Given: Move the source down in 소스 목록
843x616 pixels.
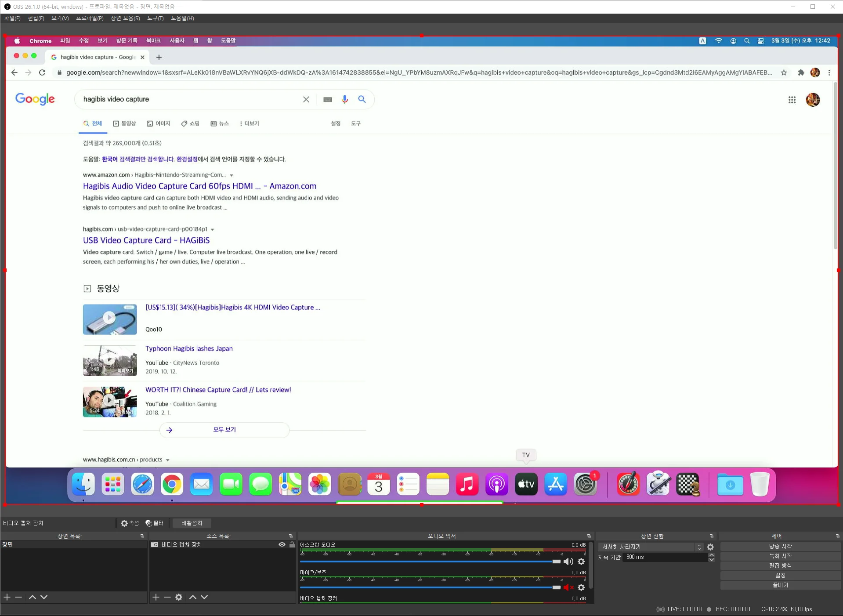Looking at the screenshot, I should (204, 597).
